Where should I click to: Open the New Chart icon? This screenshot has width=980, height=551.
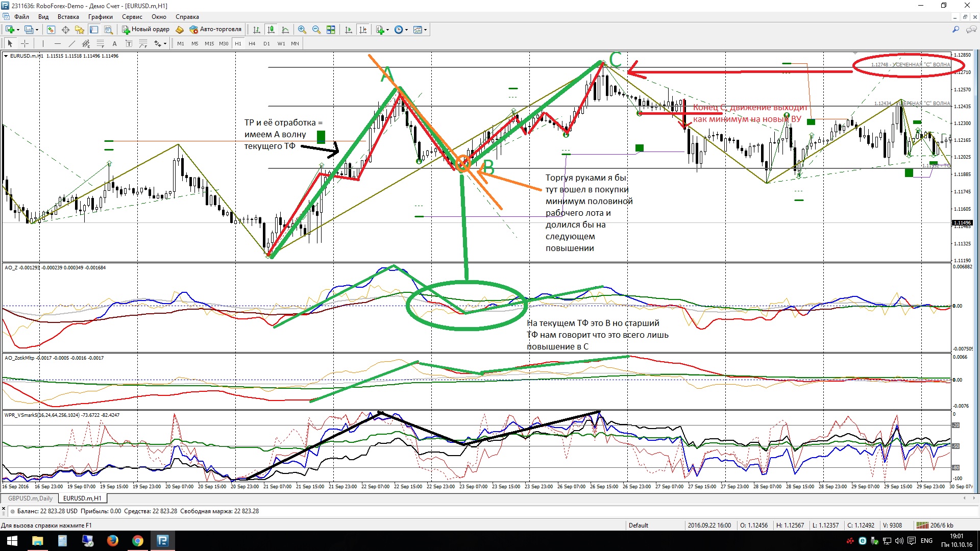point(10,30)
